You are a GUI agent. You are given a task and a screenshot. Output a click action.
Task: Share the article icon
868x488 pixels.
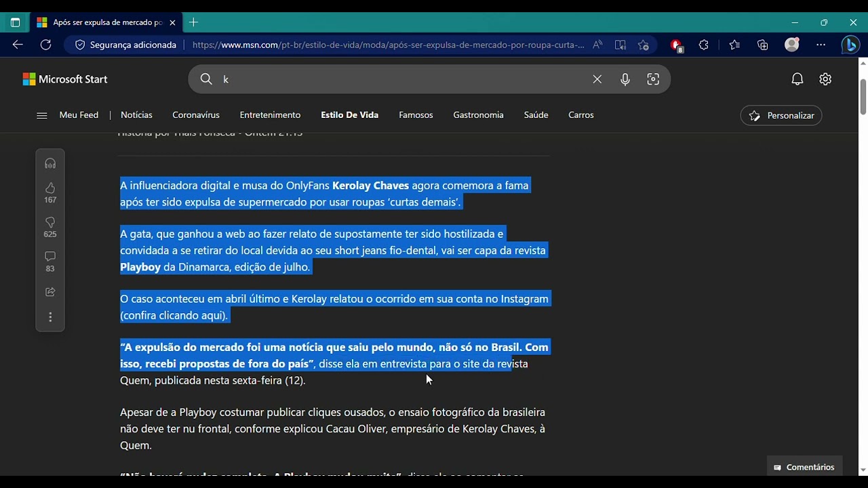coord(50,292)
